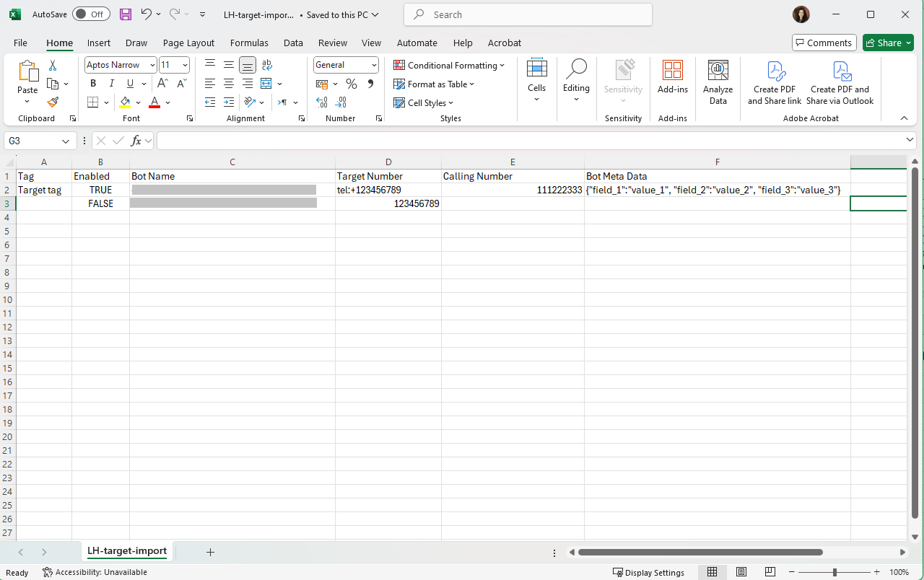
Task: Open the Add-ins ribbon button
Action: (673, 78)
